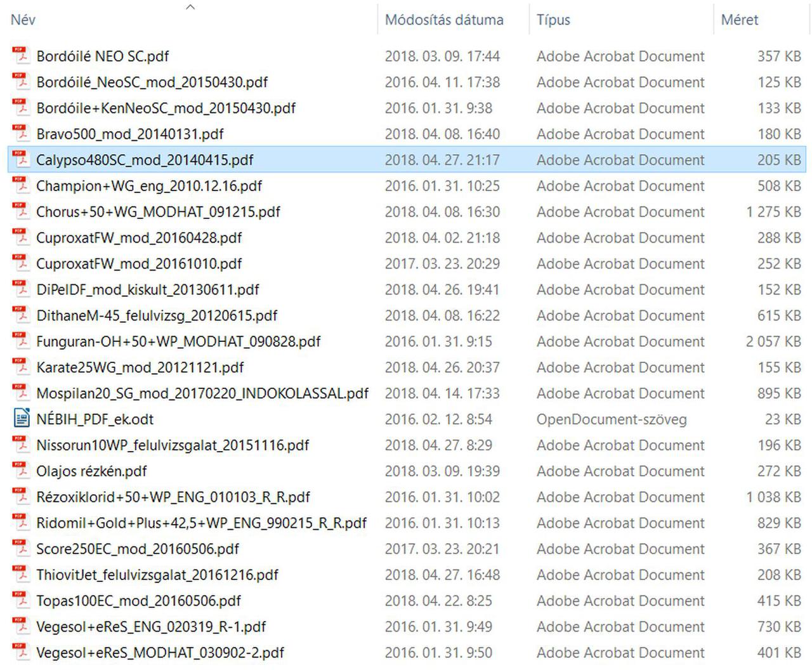Select file name Vegesol+eReS_ENG_020319_R-1.pdf
The width and height of the screenshot is (812, 670).
151,627
